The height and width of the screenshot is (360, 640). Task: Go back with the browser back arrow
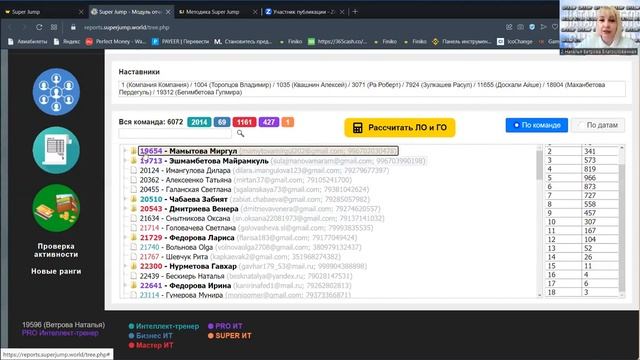tap(11, 27)
